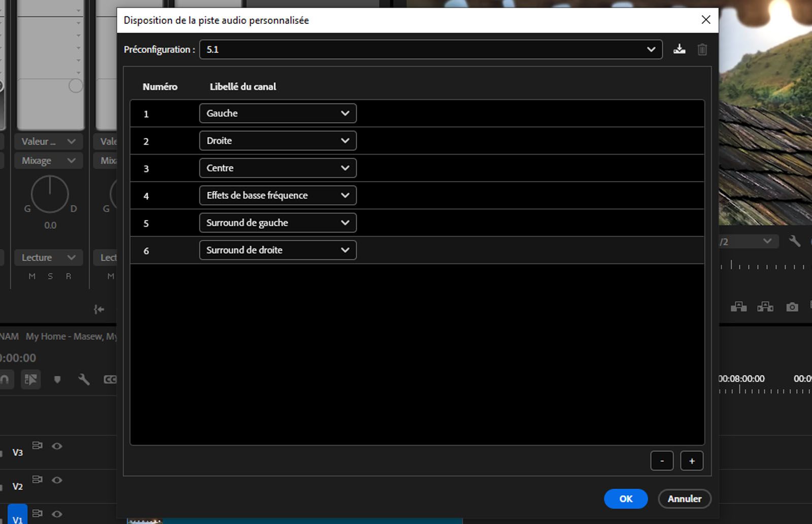Open the Program Monitor settings wrench
The height and width of the screenshot is (524, 812).
(x=795, y=241)
